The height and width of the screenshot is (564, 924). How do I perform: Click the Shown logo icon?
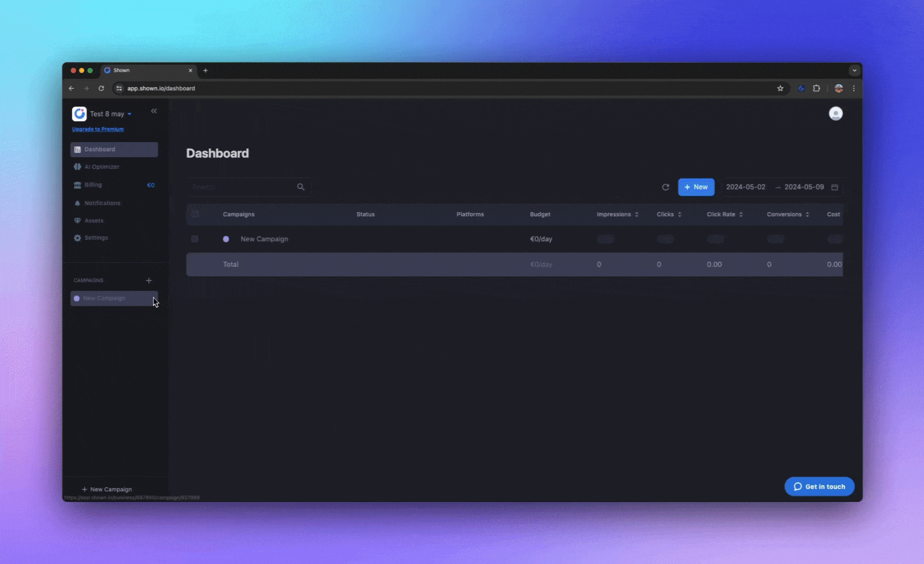79,114
